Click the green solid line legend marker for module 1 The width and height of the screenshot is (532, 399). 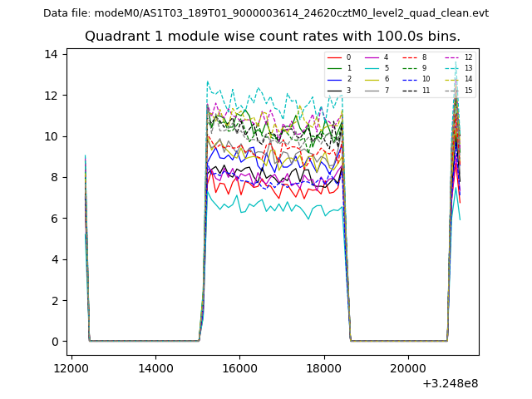(x=335, y=68)
